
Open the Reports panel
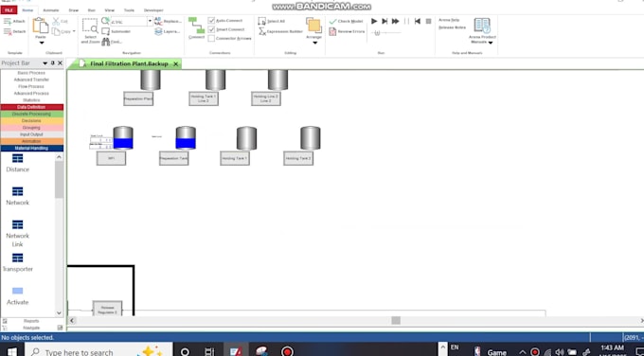pyautogui.click(x=31, y=321)
